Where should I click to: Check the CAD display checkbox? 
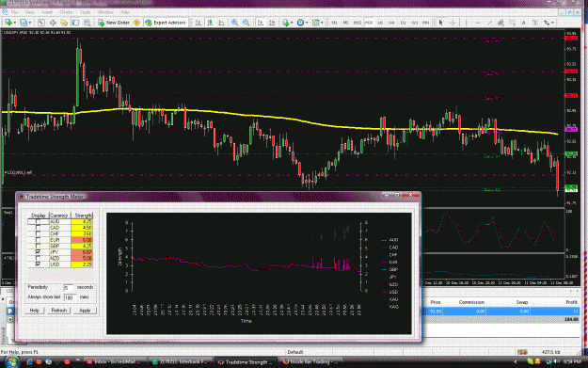[x=38, y=228]
